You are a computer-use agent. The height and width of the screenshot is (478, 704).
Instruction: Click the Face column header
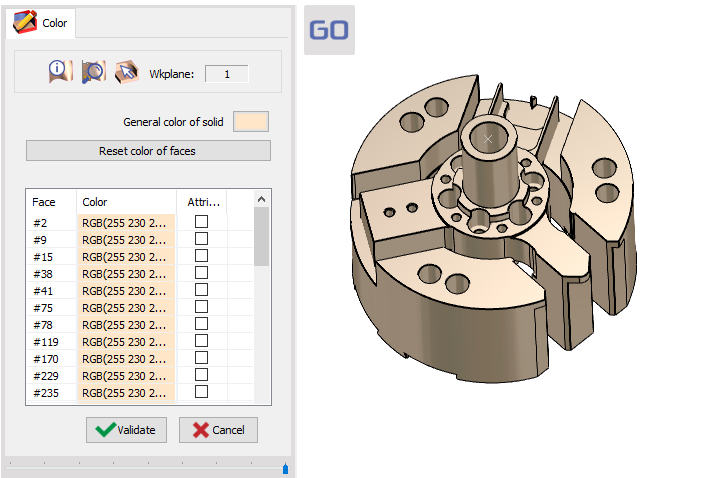click(x=44, y=202)
